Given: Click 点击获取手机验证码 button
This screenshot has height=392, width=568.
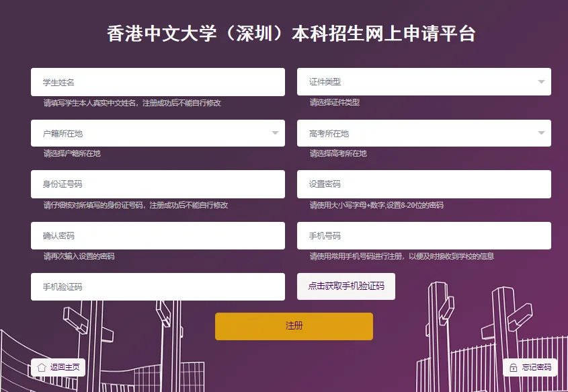Looking at the screenshot, I should 346,286.
